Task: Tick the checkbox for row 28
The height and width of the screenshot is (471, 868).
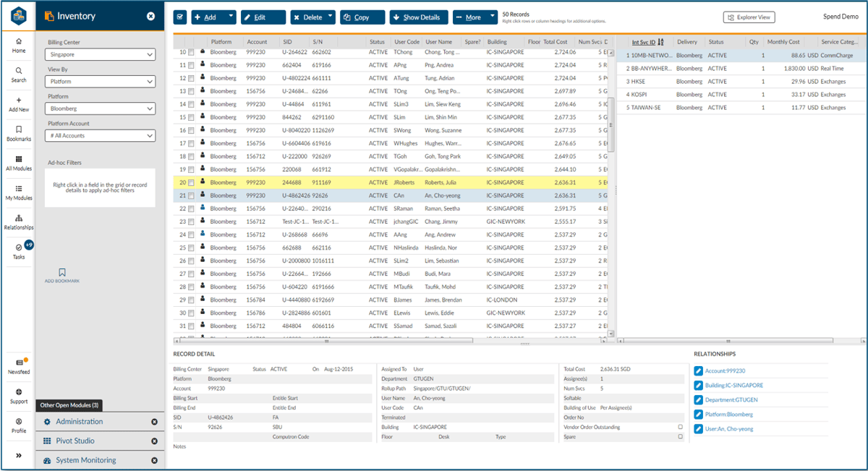Action: (x=191, y=287)
